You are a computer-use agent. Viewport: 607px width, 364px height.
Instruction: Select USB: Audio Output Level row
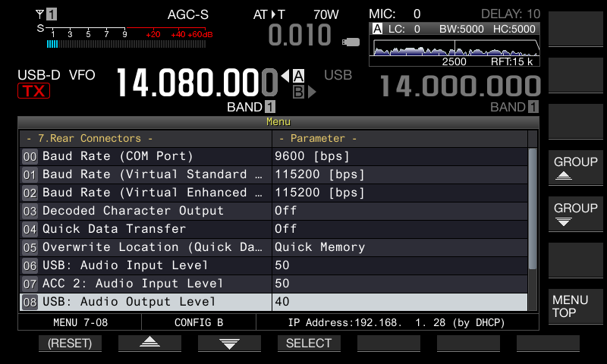[273, 302]
